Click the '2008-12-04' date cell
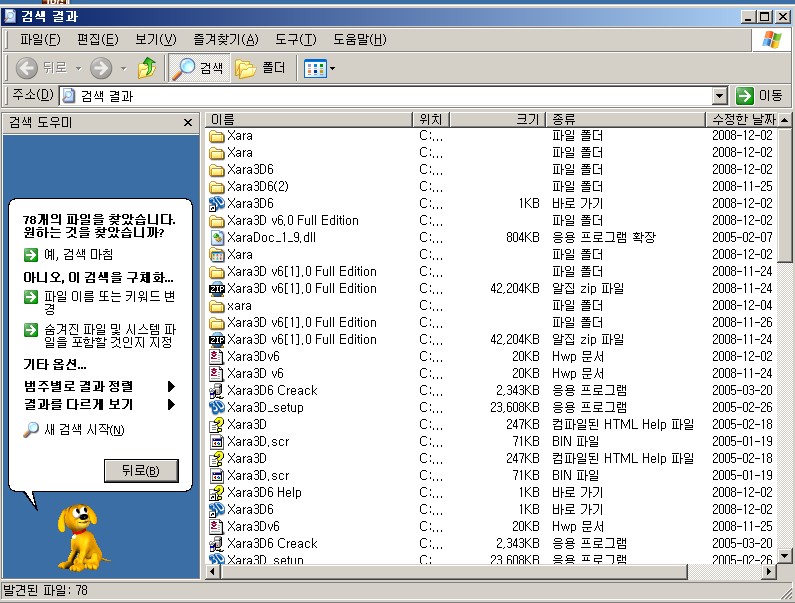The image size is (795, 603). (742, 305)
